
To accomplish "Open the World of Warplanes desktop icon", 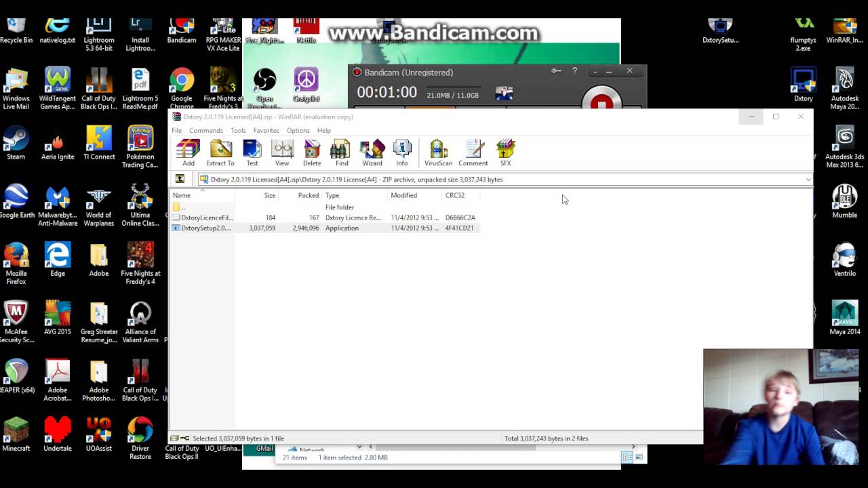I will 99,206.
